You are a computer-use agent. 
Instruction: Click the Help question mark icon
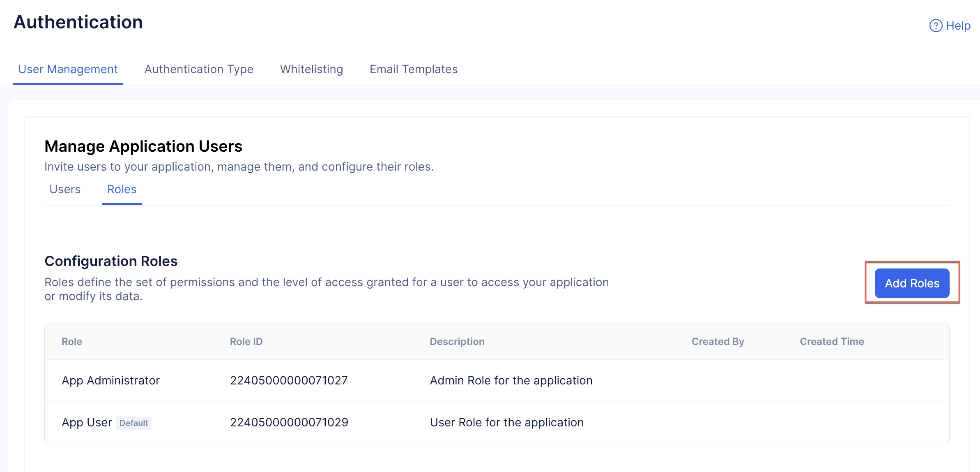point(936,25)
